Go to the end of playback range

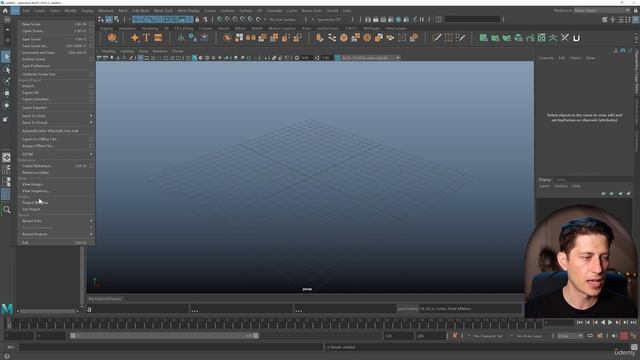pos(633,322)
